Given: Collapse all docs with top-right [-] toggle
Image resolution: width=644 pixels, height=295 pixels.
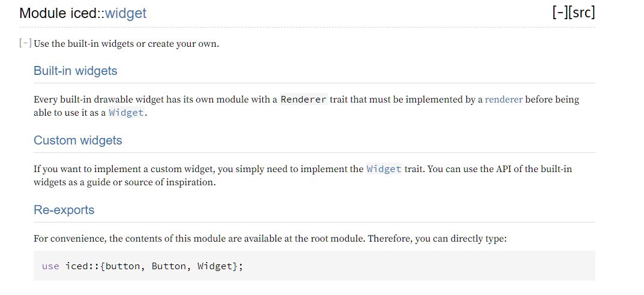Looking at the screenshot, I should (x=560, y=13).
